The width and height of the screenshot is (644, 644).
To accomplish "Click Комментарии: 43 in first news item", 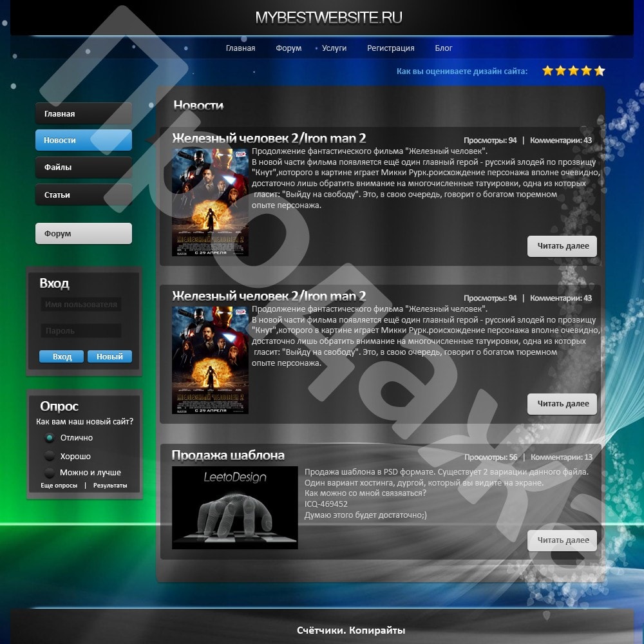I will (561, 140).
